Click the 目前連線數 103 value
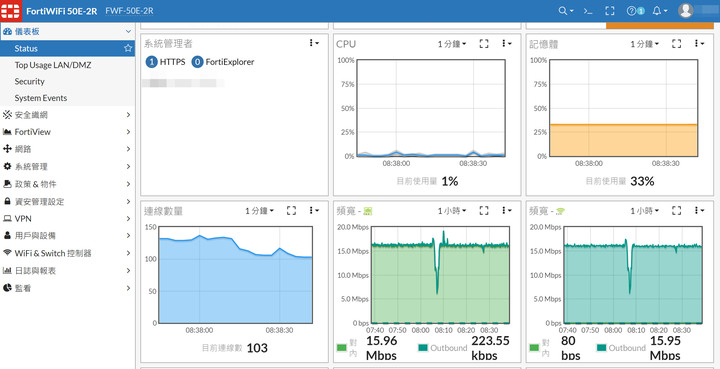 (257, 348)
